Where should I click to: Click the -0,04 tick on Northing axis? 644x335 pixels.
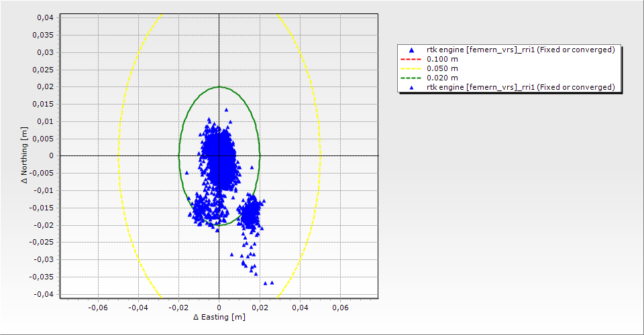click(44, 294)
